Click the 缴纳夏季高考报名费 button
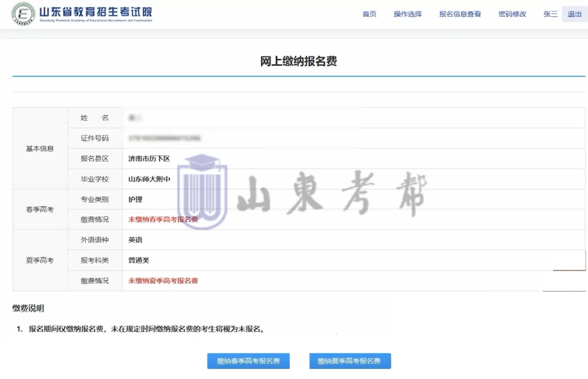This screenshot has width=588, height=379. [350, 361]
